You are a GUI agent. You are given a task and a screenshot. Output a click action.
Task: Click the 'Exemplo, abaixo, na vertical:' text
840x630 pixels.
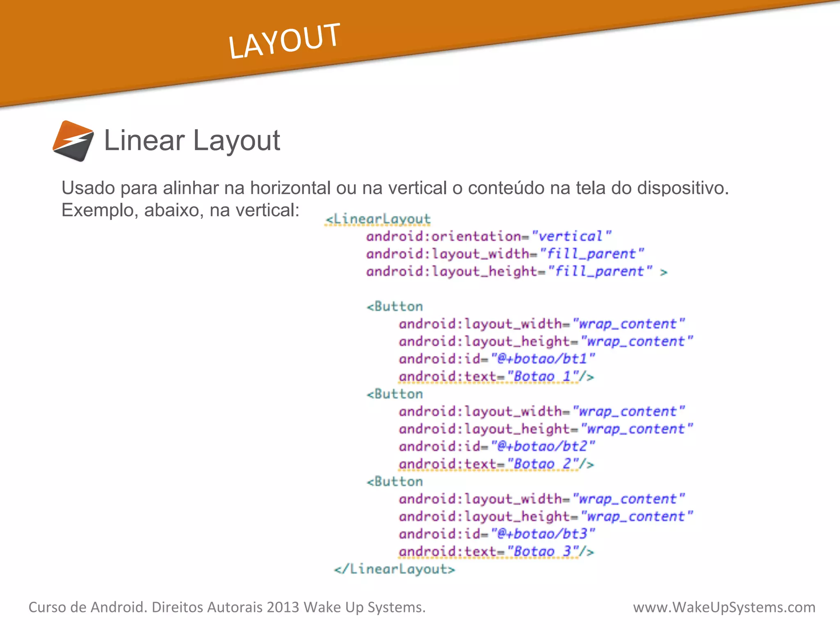[180, 210]
